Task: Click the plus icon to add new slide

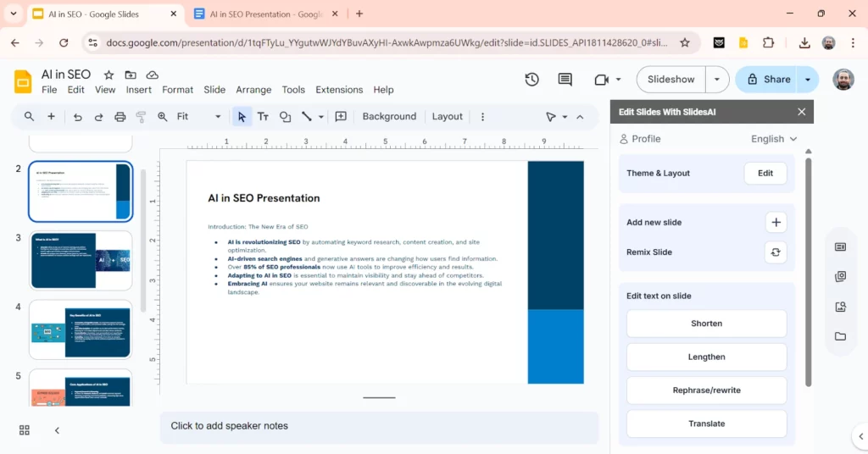Action: pos(775,223)
